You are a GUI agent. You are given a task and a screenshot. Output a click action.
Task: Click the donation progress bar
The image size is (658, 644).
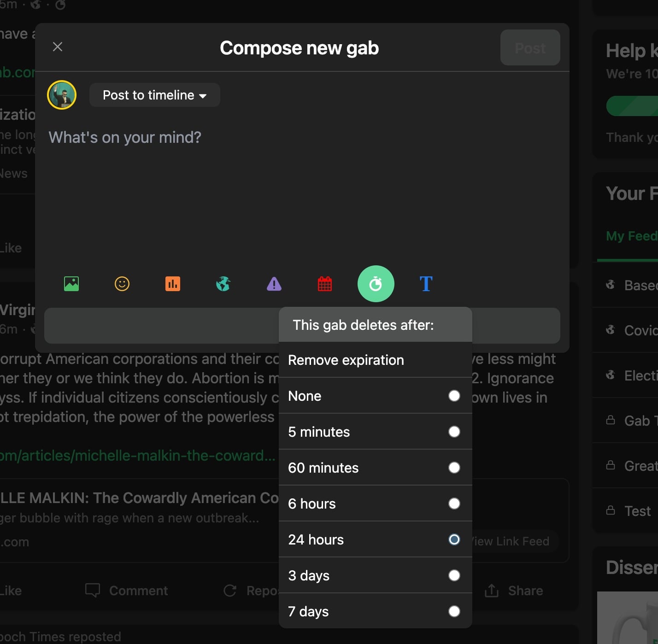point(632,106)
